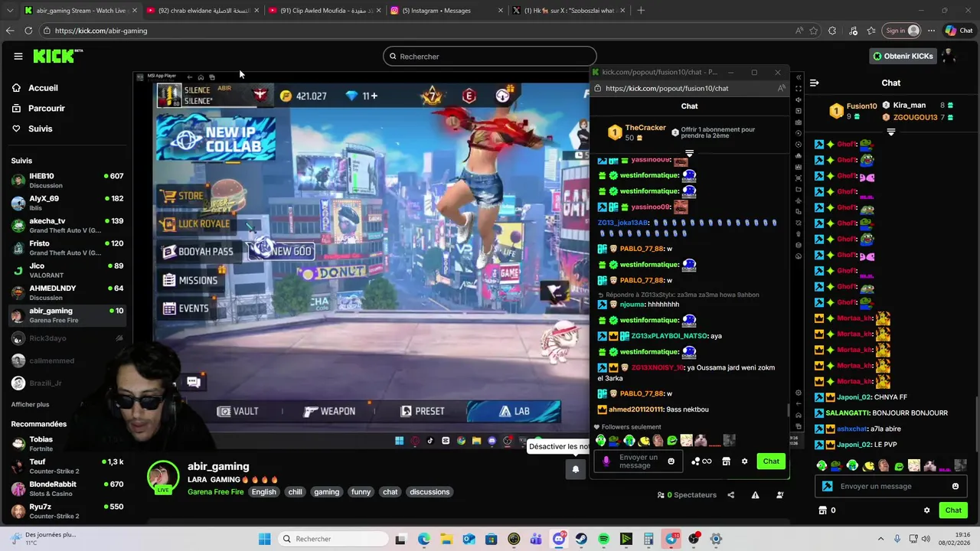Viewport: 980px width, 551px height.
Task: Open Steam from taskbar
Action: pyautogui.click(x=581, y=539)
